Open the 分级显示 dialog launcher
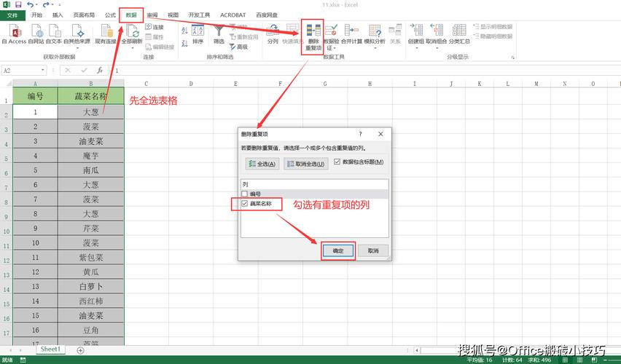This screenshot has width=621, height=364. [x=512, y=58]
